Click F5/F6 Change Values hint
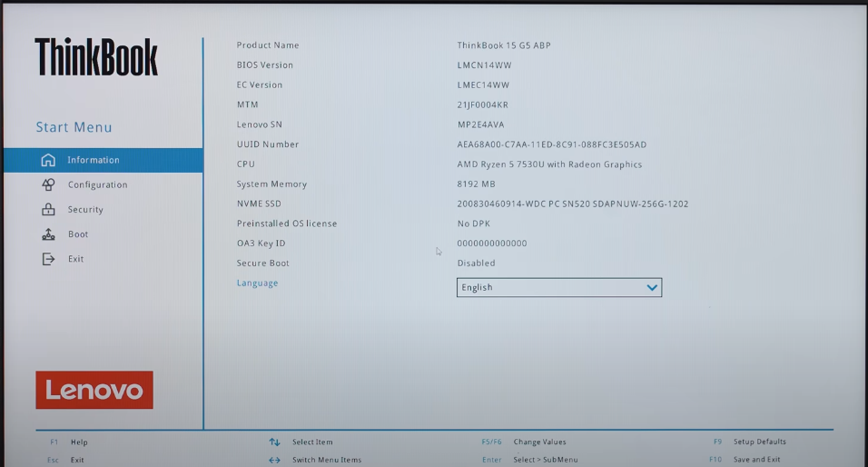This screenshot has width=868, height=467. (x=524, y=442)
